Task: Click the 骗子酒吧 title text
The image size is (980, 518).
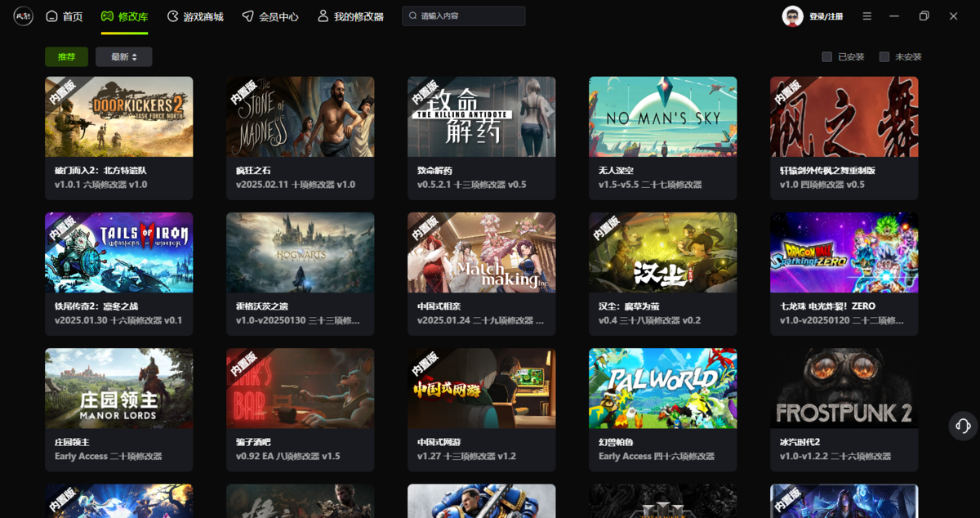Action: [x=253, y=441]
